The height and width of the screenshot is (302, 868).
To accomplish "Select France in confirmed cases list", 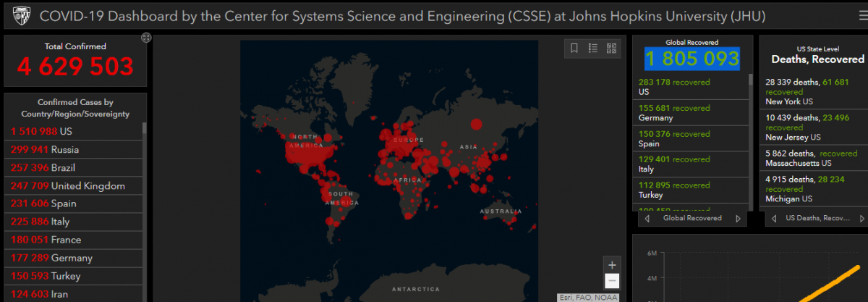I will pyautogui.click(x=74, y=240).
